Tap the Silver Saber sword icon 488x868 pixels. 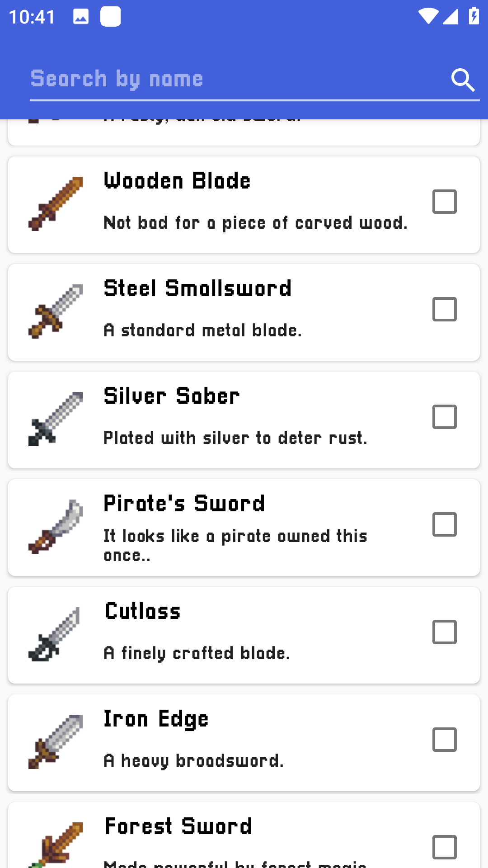coord(56,419)
